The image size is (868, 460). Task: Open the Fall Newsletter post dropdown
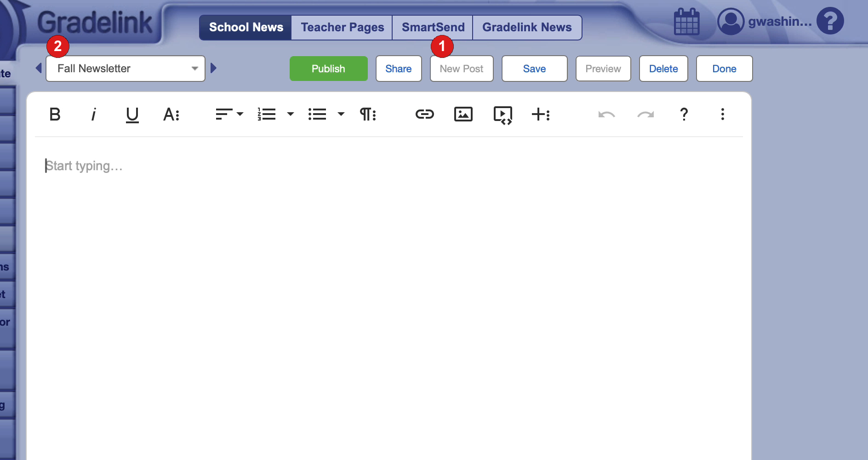pyautogui.click(x=126, y=69)
